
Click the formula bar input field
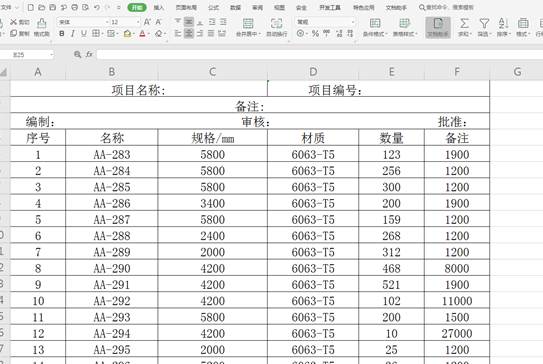tap(319, 54)
